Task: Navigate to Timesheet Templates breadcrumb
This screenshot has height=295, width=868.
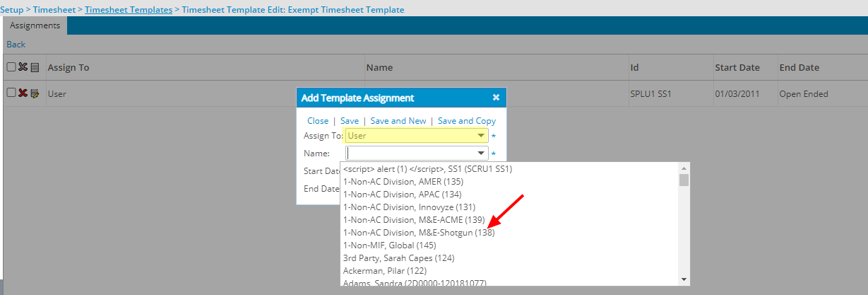Action: (129, 10)
